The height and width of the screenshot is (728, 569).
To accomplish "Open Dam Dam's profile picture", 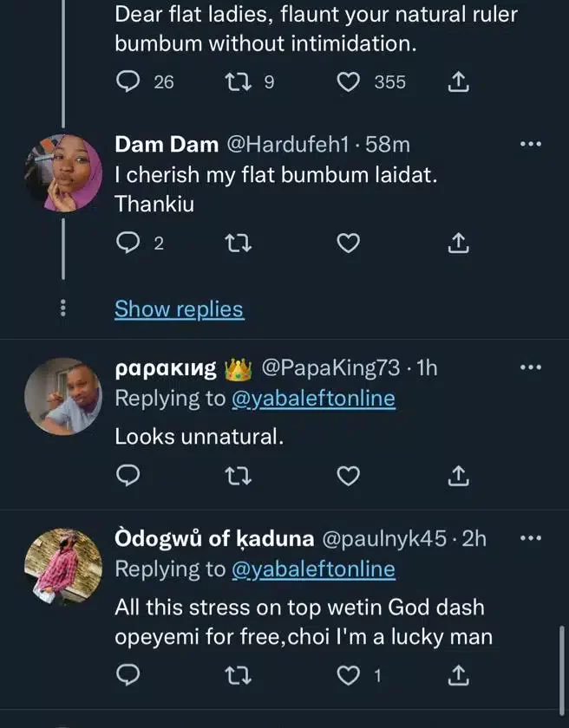I will (62, 173).
